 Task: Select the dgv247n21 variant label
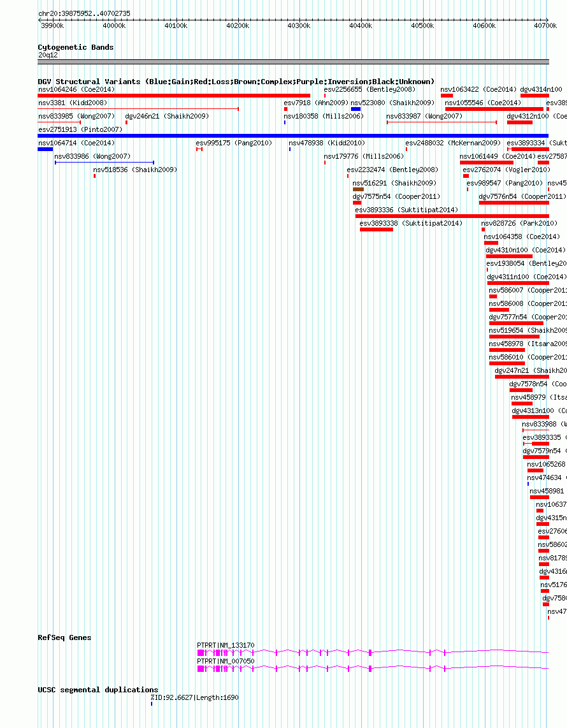530,371
